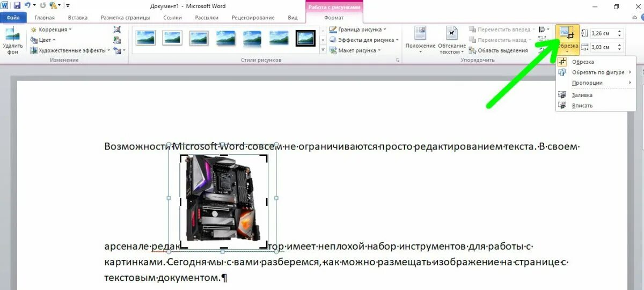Viewport: 644px width, 290px height.
Task: Open the Reset Picture dropdown arrow
Action: (124, 50)
